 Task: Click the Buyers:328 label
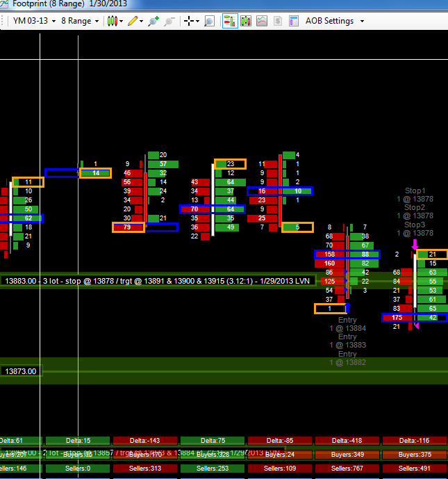coord(213,455)
